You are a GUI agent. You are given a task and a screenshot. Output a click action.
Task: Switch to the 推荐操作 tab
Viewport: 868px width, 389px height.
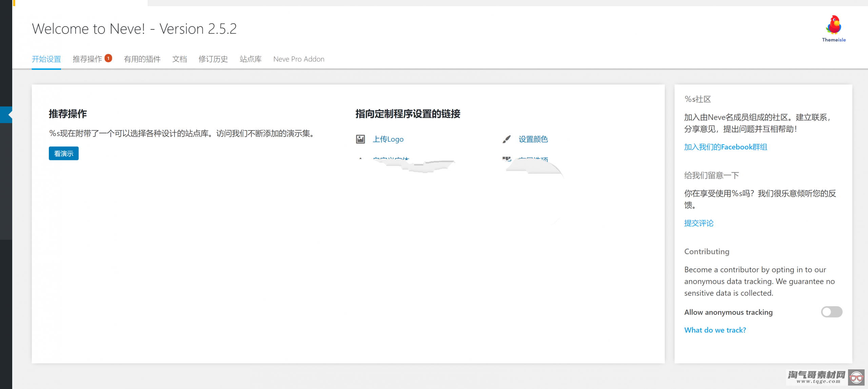tap(87, 59)
